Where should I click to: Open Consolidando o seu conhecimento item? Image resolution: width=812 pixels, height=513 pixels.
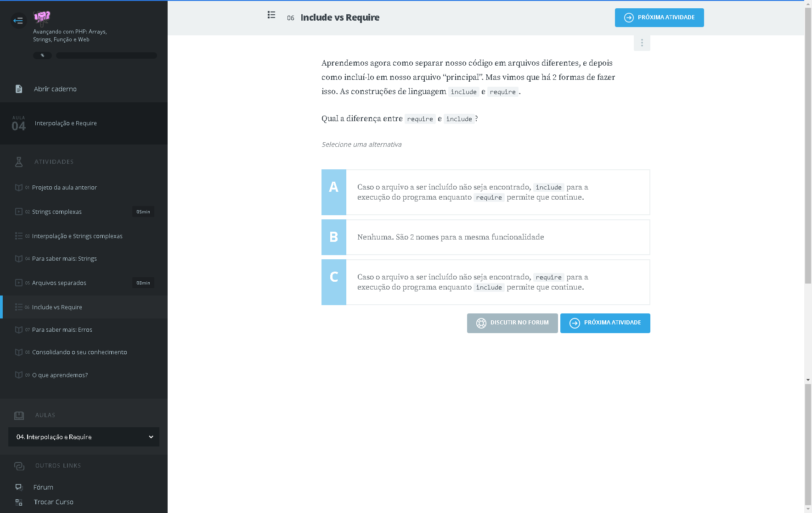[x=79, y=352]
